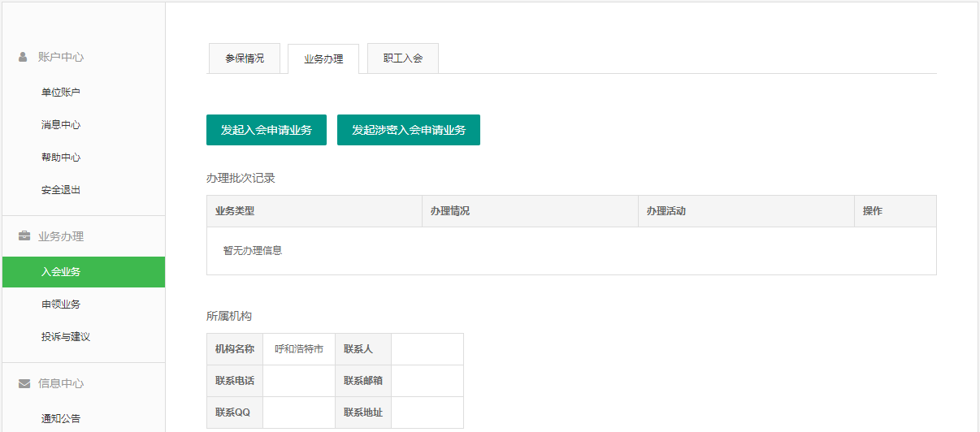Click the 发起入会申请业务 button
Viewport: 980px width, 432px height.
pos(267,130)
